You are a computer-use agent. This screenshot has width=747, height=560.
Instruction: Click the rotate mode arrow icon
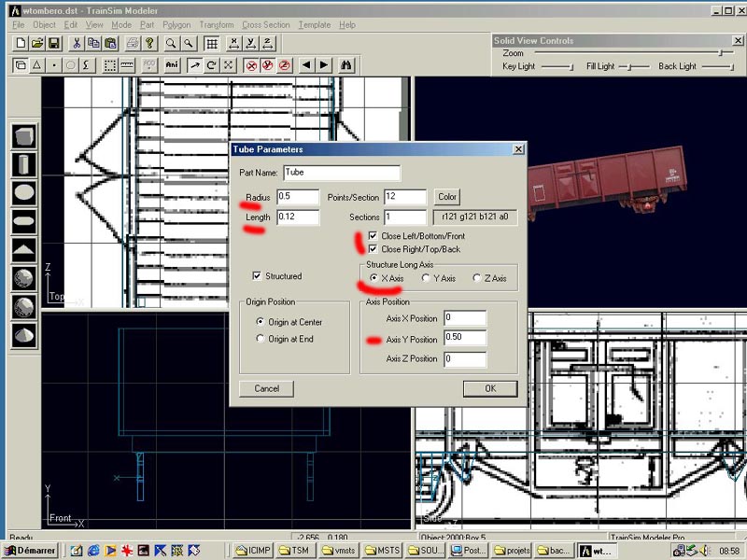click(212, 65)
